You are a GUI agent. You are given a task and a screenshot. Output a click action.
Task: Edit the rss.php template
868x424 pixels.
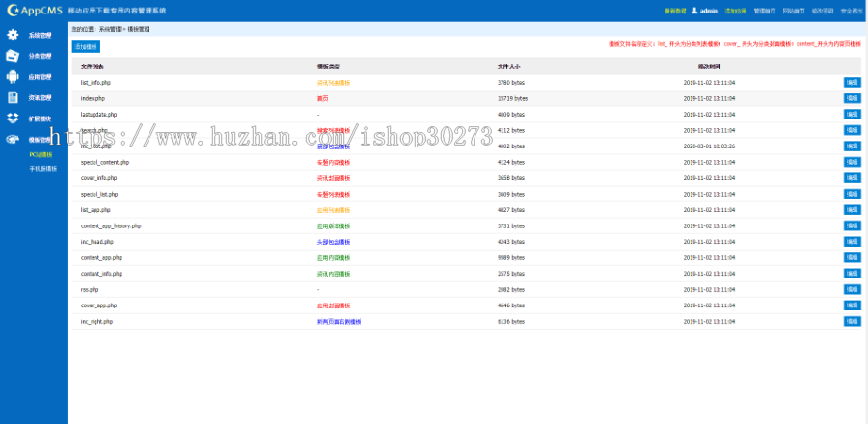(x=852, y=290)
